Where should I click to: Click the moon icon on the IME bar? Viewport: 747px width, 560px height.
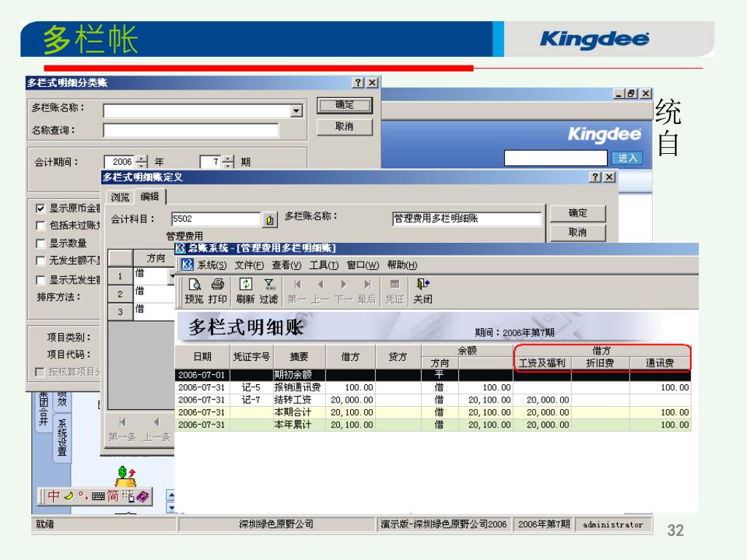(x=69, y=496)
